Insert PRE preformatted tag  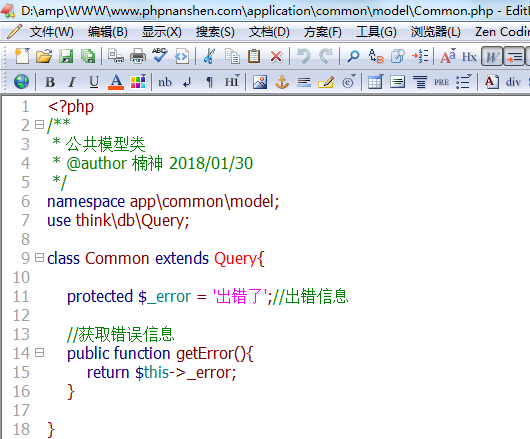(x=441, y=82)
